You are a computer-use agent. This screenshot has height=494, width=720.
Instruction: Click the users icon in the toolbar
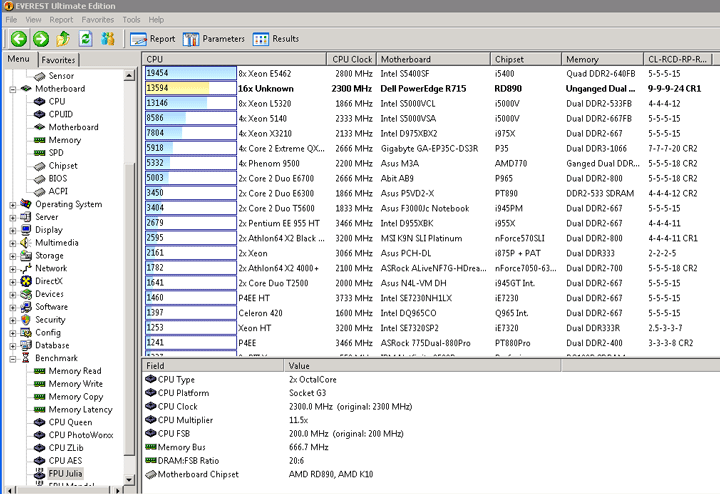tap(108, 39)
